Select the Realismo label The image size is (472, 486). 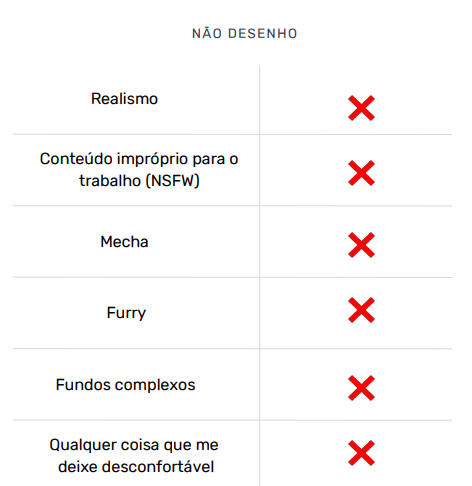[124, 99]
